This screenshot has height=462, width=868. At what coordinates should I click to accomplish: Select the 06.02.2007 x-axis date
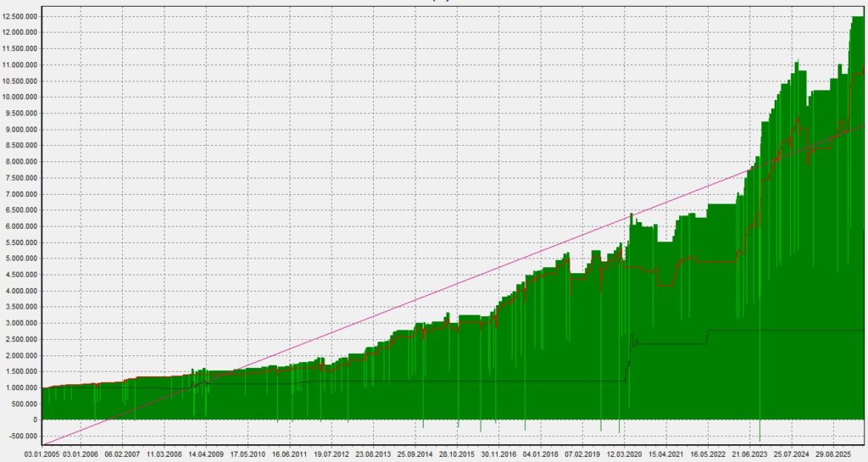pos(122,454)
